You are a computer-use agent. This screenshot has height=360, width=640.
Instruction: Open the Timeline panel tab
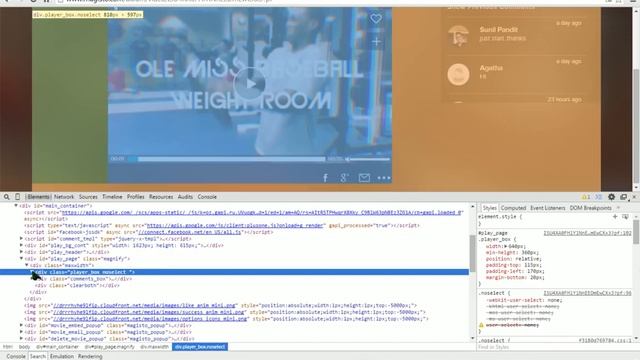[x=112, y=197]
